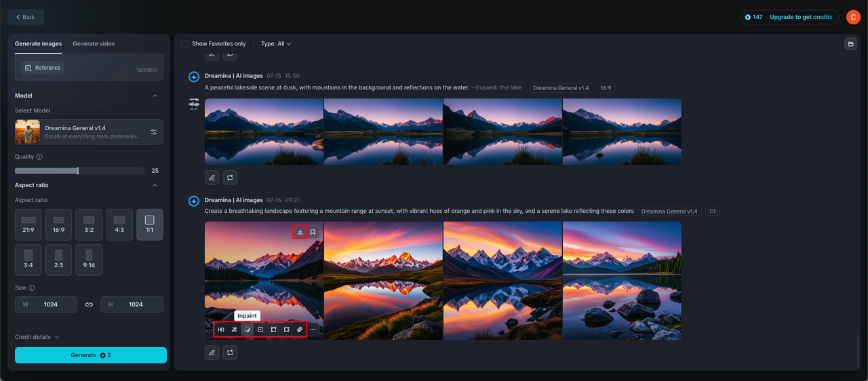868x381 pixels.
Task: Select the 3:2 aspect ratio
Action: [89, 225]
